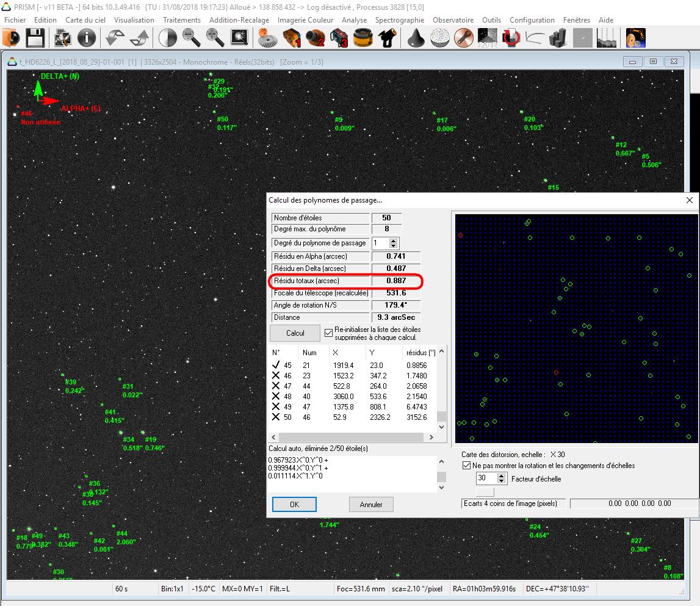The height and width of the screenshot is (606, 700).
Task: Open the Spectrographie menu
Action: (x=399, y=20)
